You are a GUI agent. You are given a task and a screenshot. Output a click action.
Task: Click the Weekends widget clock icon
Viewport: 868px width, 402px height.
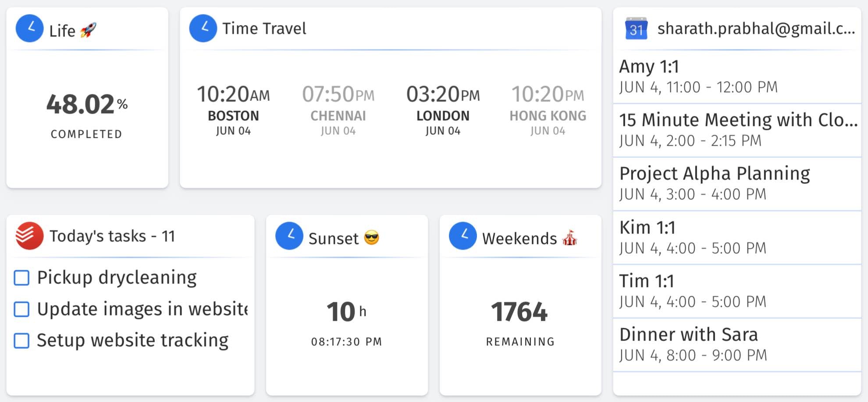tap(462, 236)
